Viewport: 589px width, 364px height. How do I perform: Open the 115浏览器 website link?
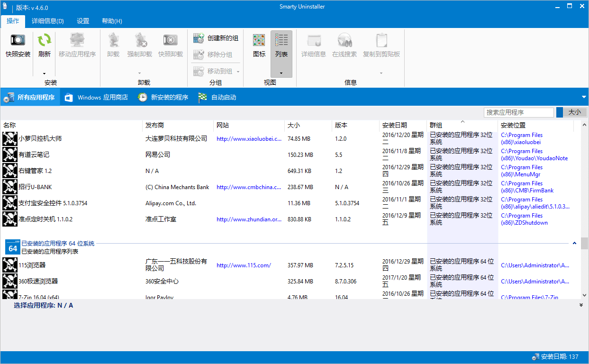[243, 265]
